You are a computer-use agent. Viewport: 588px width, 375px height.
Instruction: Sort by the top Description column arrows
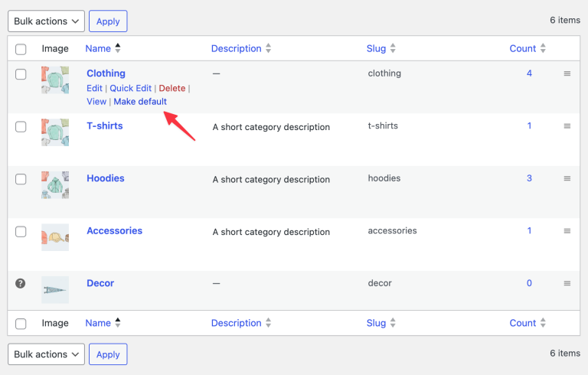pyautogui.click(x=268, y=48)
